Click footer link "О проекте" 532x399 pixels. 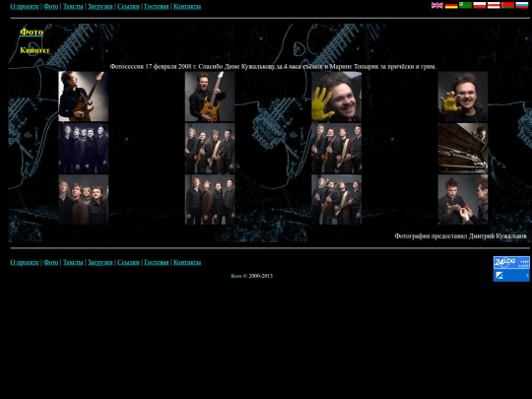25,262
